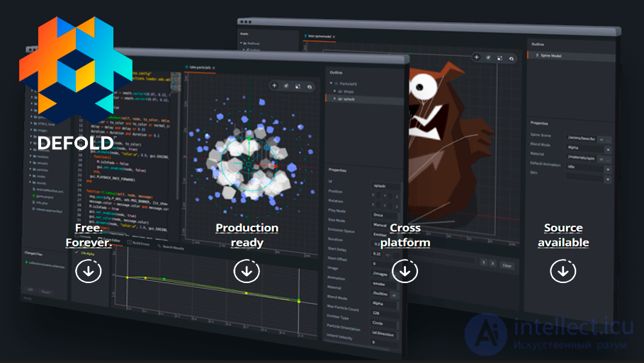Expand the splash emitter in Outline
Screen dimensions: 644x363
tap(334, 98)
